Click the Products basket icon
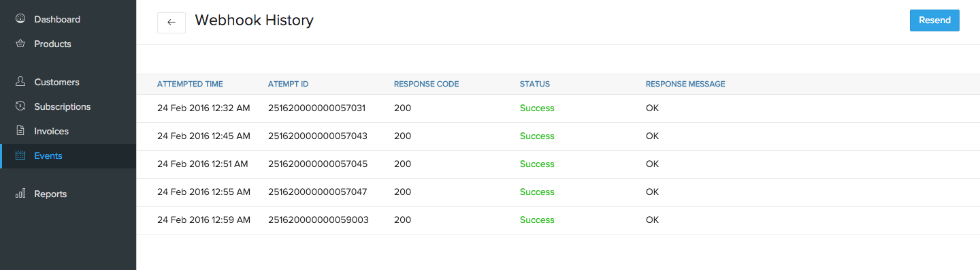This screenshot has height=270, width=980. click(x=20, y=44)
